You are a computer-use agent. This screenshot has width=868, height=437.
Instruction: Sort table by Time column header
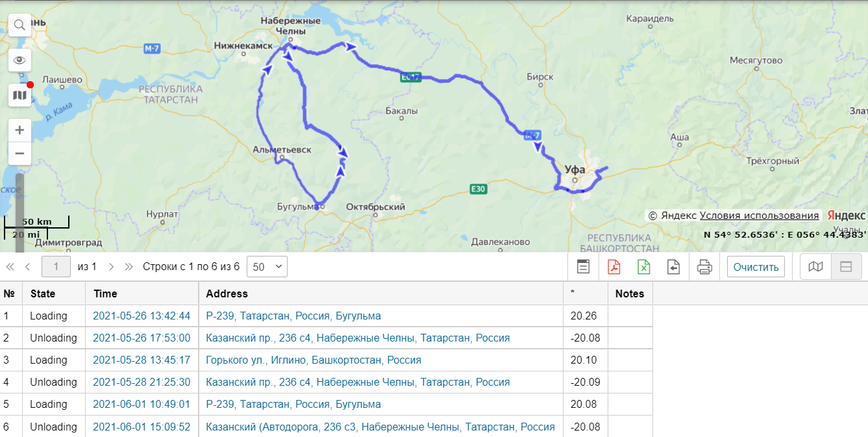(x=105, y=293)
